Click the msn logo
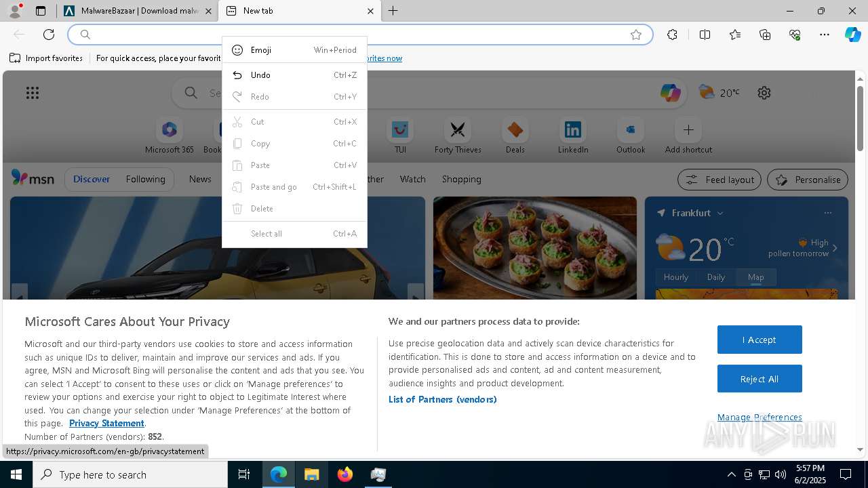This screenshot has width=868, height=488. [x=33, y=179]
